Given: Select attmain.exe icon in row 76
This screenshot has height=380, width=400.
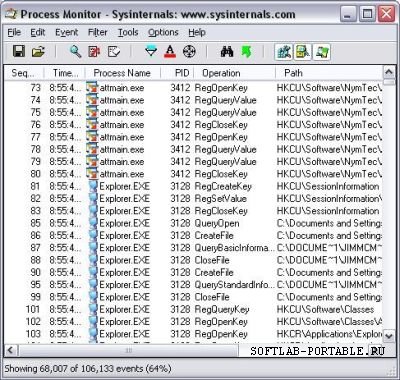Looking at the screenshot, I should click(x=92, y=125).
